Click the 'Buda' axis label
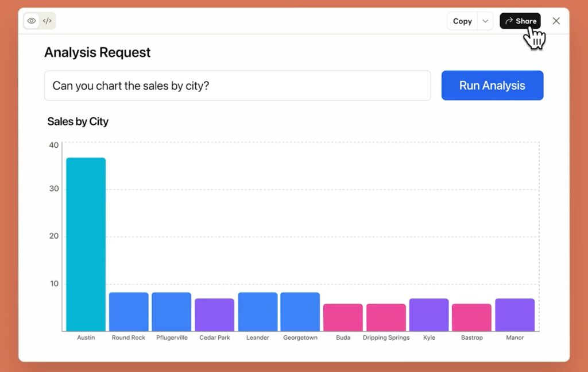588x372 pixels. click(343, 338)
